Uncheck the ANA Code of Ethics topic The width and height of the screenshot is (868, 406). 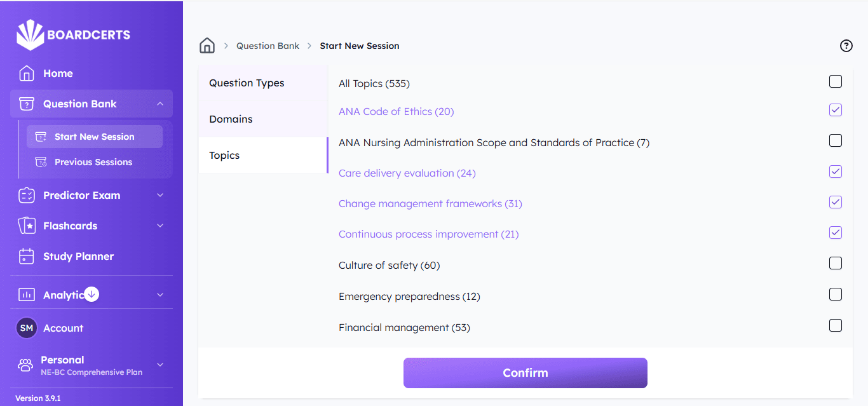pyautogui.click(x=835, y=109)
